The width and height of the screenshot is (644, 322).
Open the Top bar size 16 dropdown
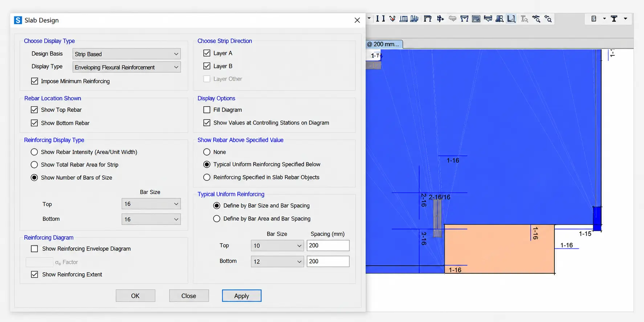(151, 204)
